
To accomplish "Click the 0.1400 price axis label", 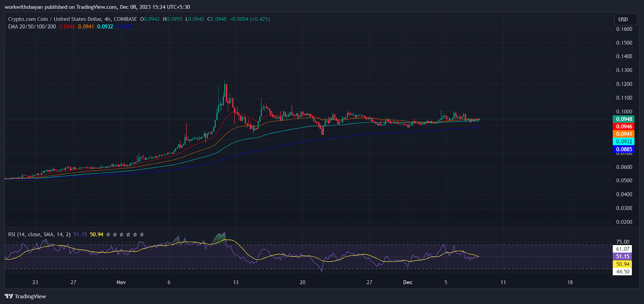I will (624, 56).
